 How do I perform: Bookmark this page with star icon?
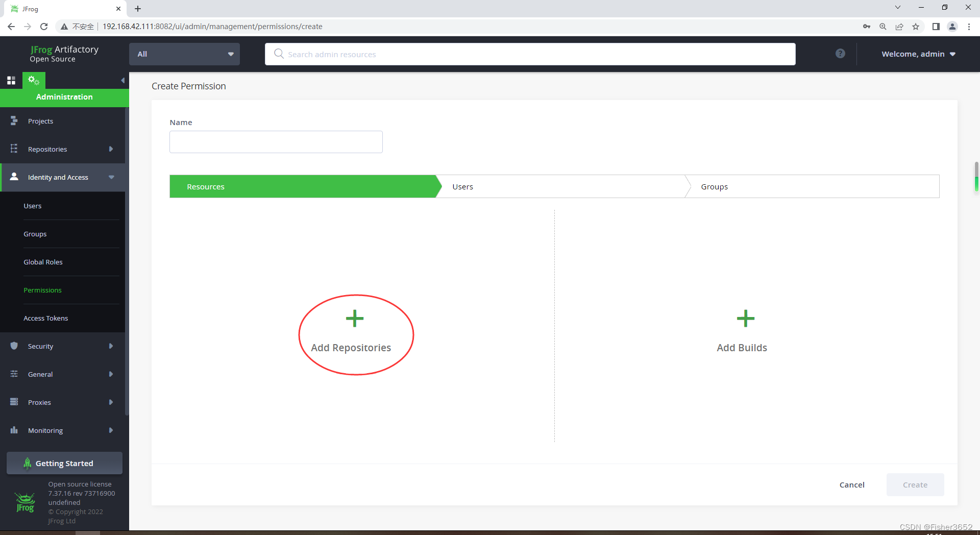coord(916,27)
